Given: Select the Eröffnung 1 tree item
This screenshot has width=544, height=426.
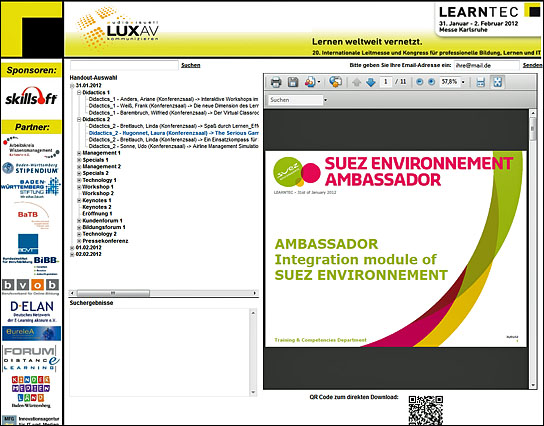Looking at the screenshot, I should coord(97,214).
